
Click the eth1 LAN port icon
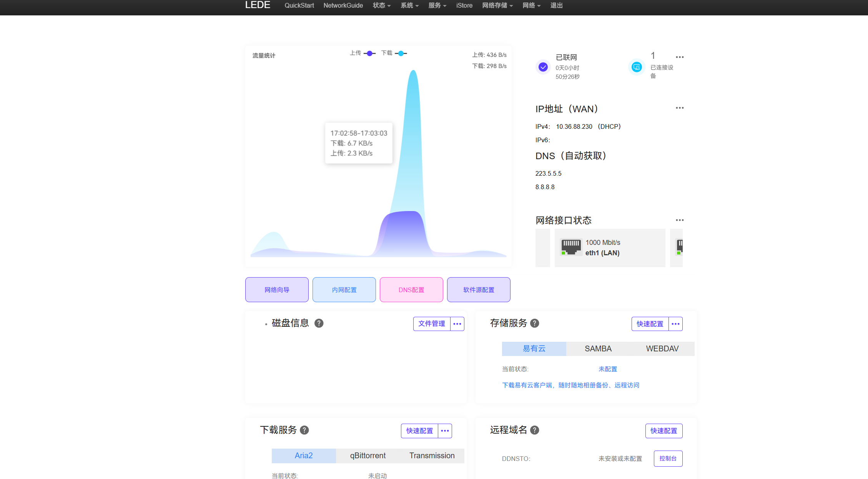point(571,247)
